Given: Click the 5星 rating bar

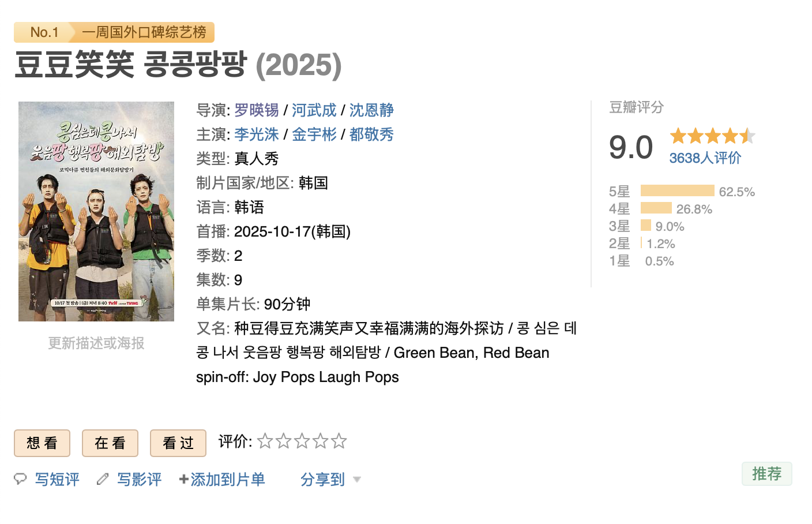Looking at the screenshot, I should pos(677,191).
